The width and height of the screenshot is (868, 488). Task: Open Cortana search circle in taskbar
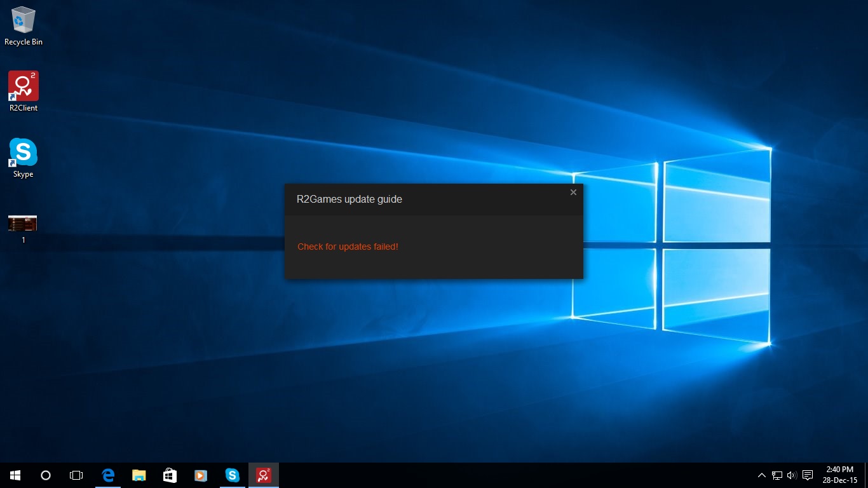(46, 475)
